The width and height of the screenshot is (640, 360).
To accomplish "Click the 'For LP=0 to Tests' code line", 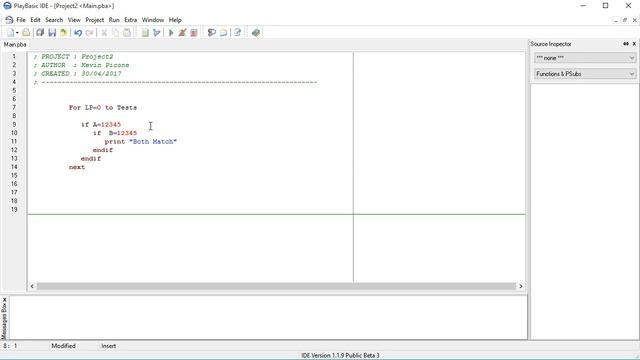I will 103,108.
